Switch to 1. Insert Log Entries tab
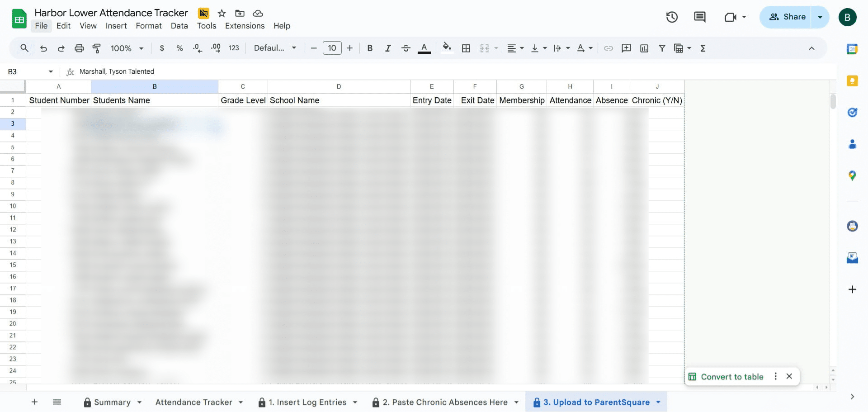 (307, 402)
